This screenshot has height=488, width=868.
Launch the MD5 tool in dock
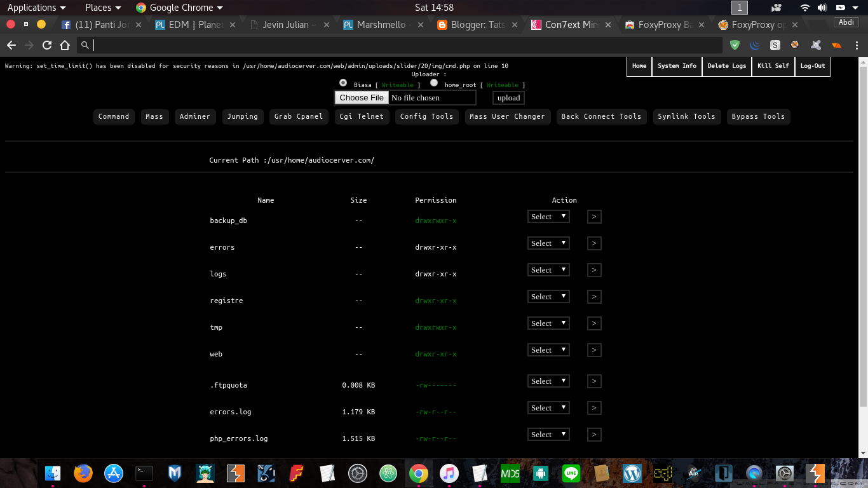click(510, 473)
